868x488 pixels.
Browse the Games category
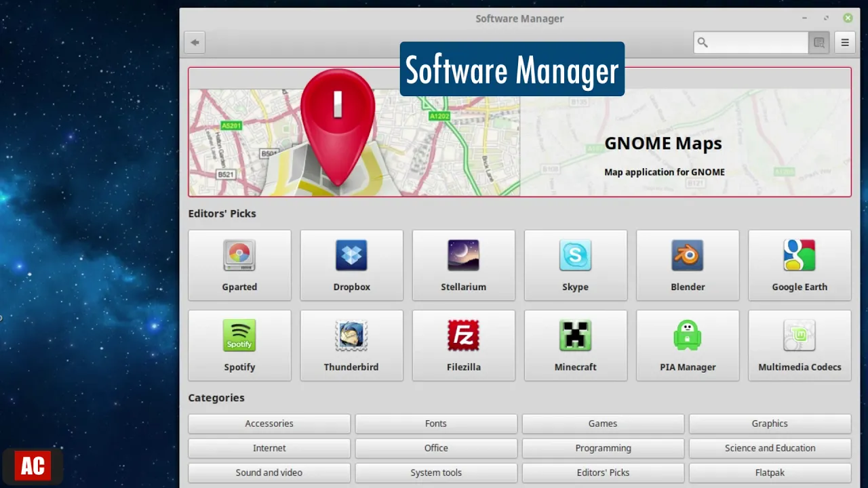(603, 424)
